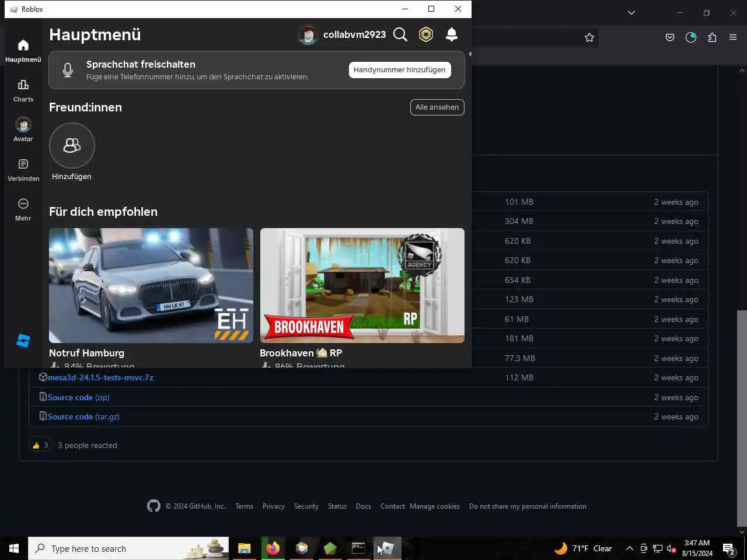Viewport: 747px width, 560px height.
Task: Click the Alle ansehen button
Action: pos(437,107)
